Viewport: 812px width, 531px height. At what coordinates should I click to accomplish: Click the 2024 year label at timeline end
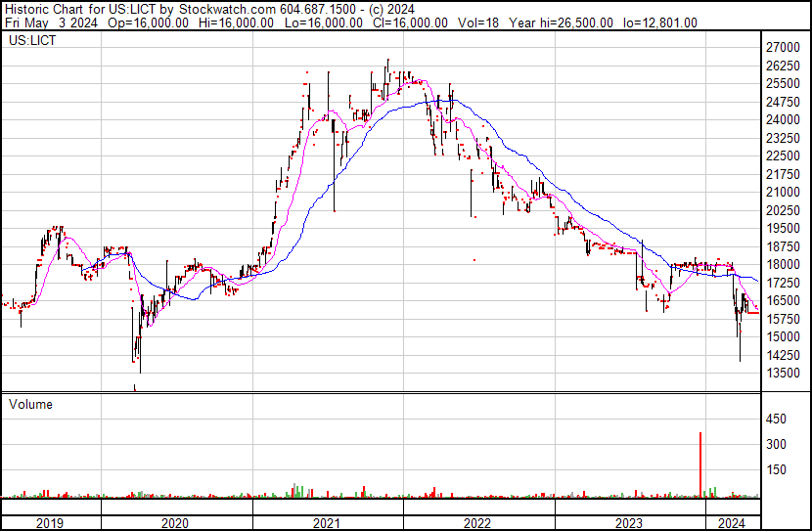[732, 523]
